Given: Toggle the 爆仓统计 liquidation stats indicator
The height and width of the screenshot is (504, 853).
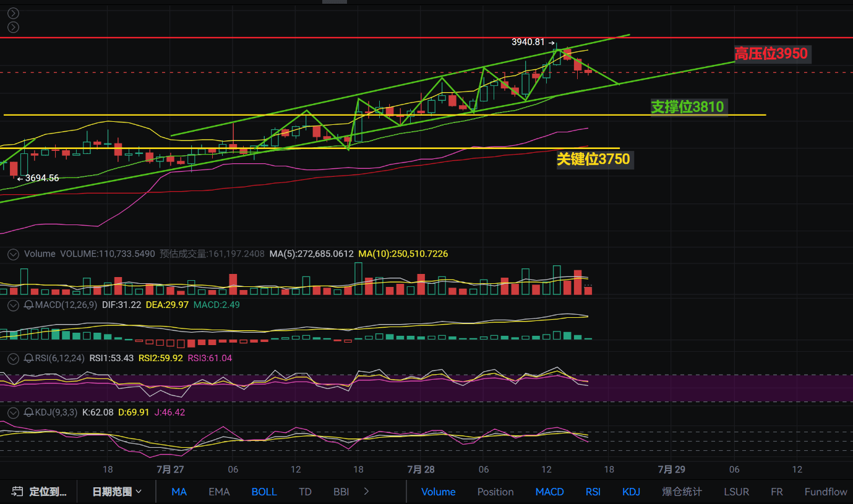Looking at the screenshot, I should pyautogui.click(x=682, y=492).
